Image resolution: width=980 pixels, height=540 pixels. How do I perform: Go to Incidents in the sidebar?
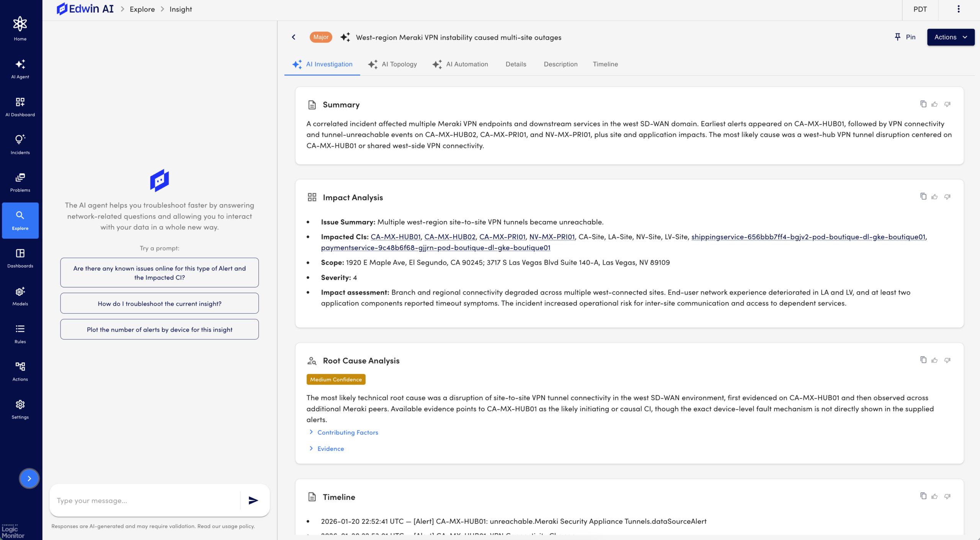tap(20, 145)
